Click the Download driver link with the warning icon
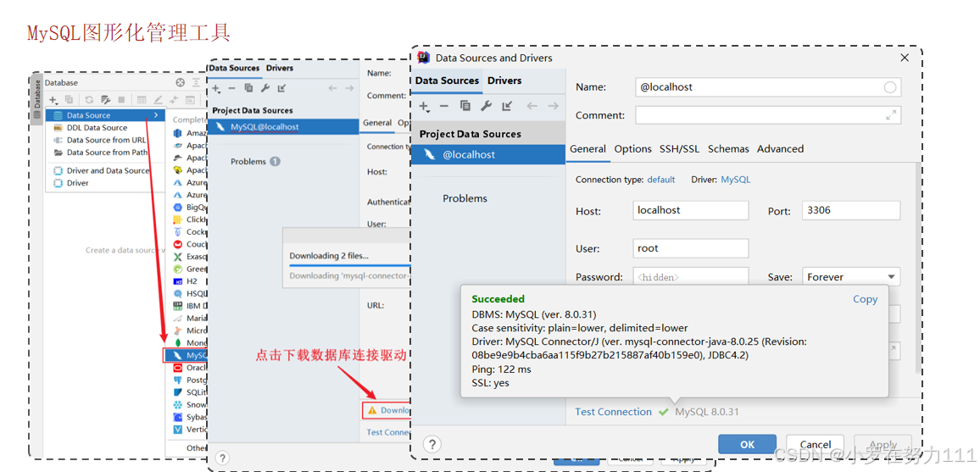The width and height of the screenshot is (980, 472). click(387, 410)
